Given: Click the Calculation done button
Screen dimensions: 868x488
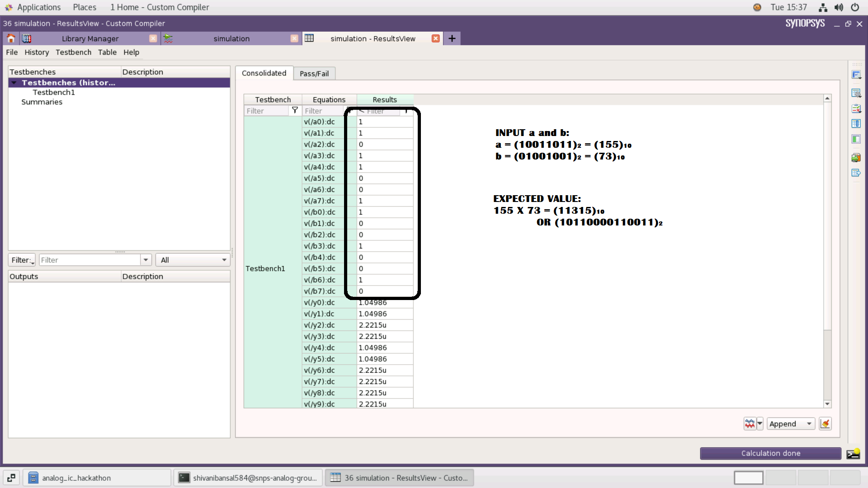Looking at the screenshot, I should [770, 453].
